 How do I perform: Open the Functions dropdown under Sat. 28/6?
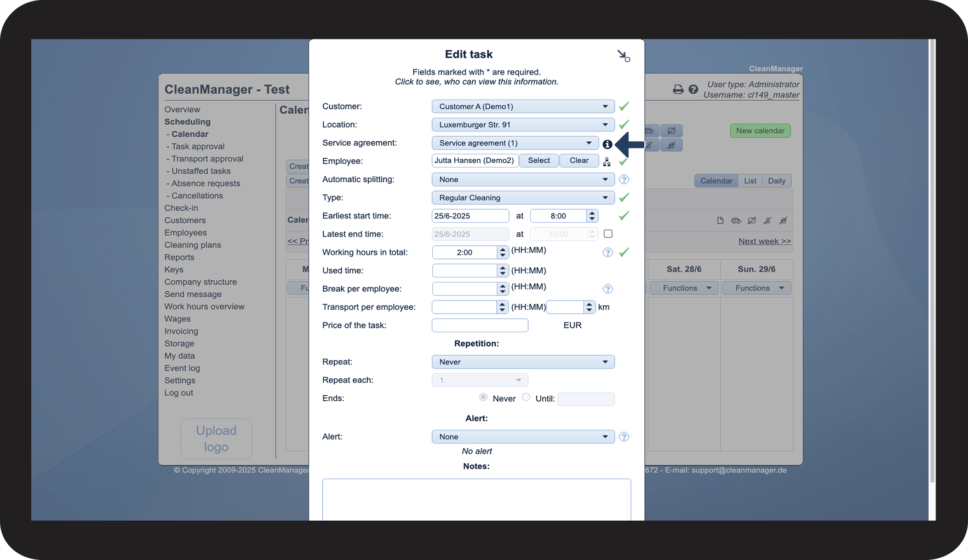tap(684, 288)
